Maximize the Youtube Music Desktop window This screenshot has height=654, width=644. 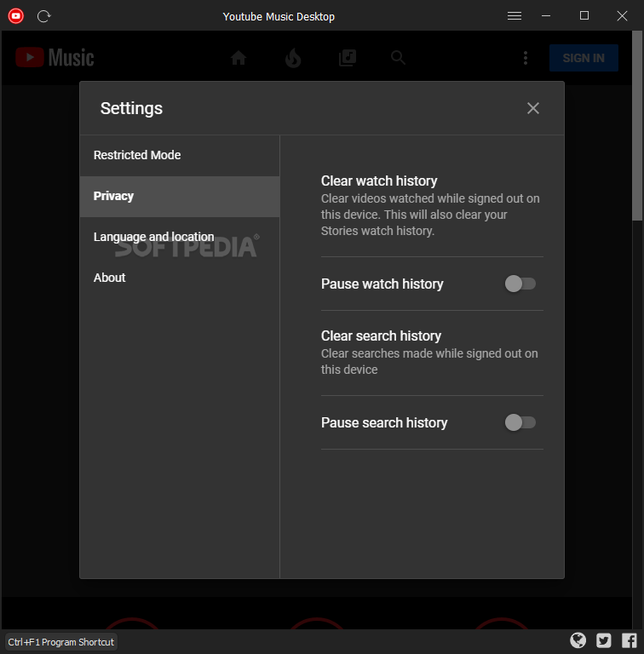[584, 16]
